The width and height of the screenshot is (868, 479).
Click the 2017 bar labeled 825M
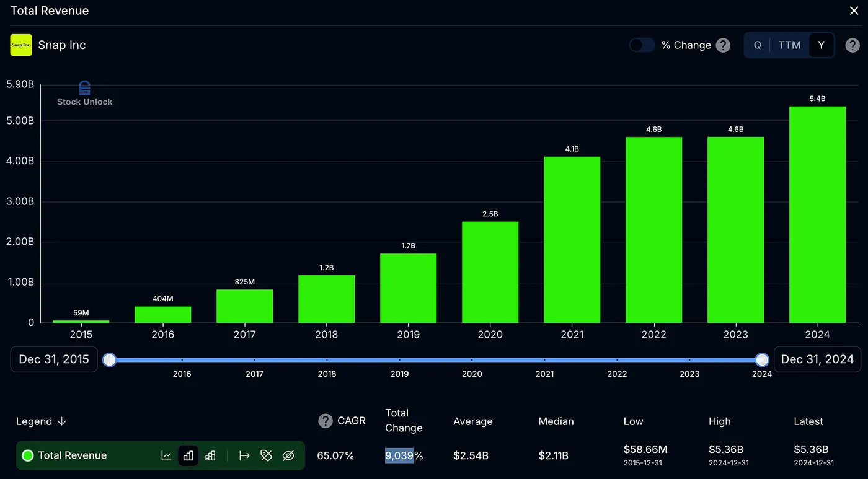pos(244,306)
